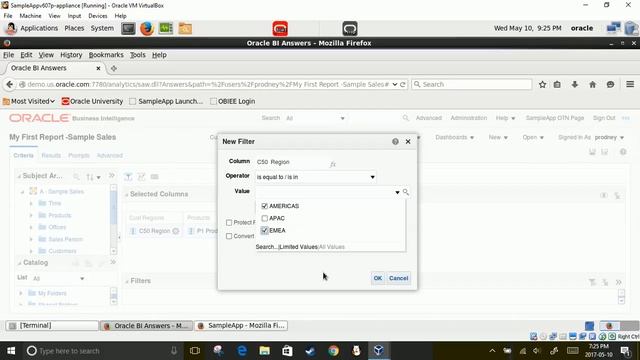Expand the Products folder in Subject Areas
The height and width of the screenshot is (360, 640).
[31, 215]
